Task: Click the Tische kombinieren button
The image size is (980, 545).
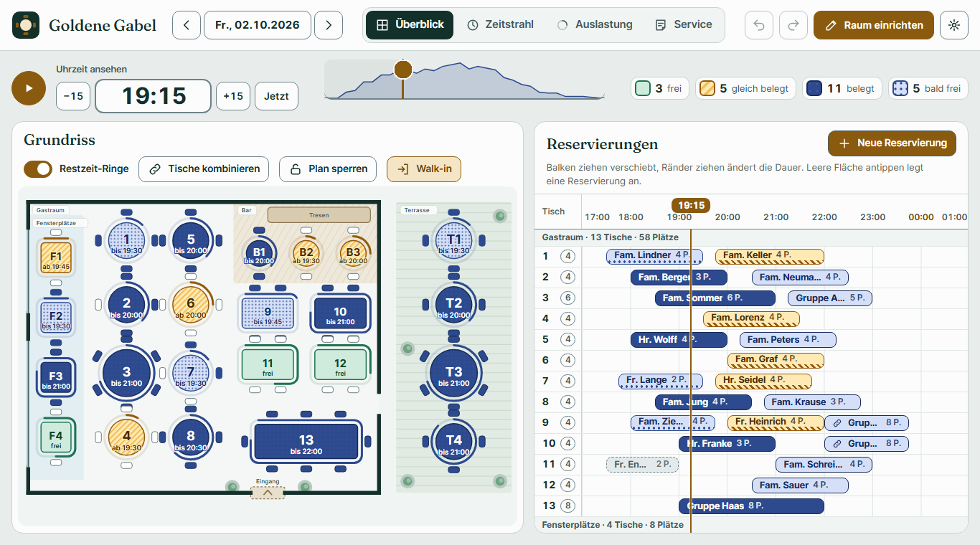Action: coord(204,169)
